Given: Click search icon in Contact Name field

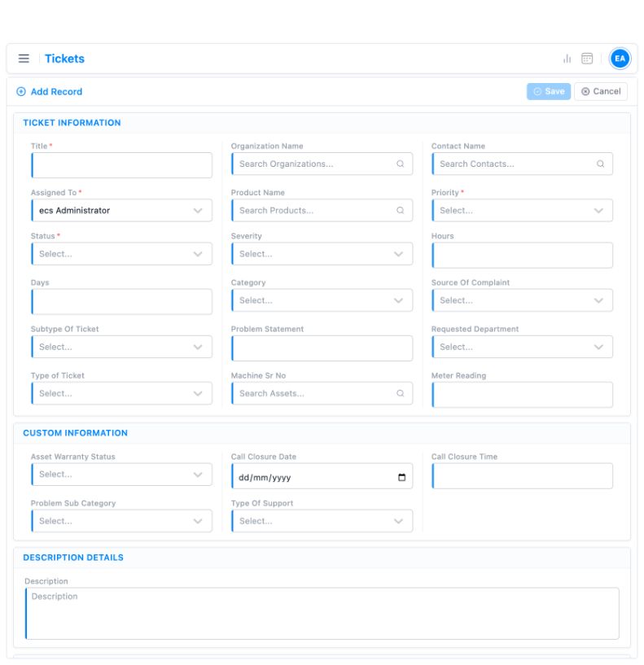Looking at the screenshot, I should click(x=600, y=164).
